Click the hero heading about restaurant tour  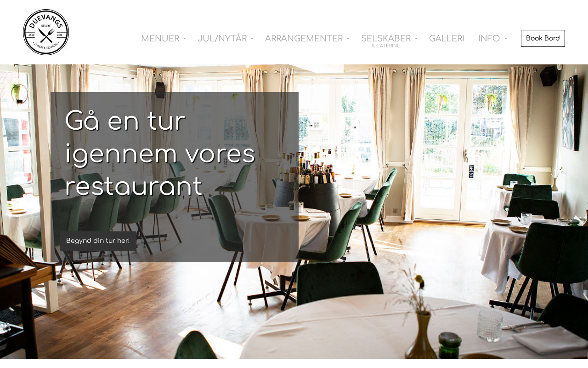click(x=160, y=154)
